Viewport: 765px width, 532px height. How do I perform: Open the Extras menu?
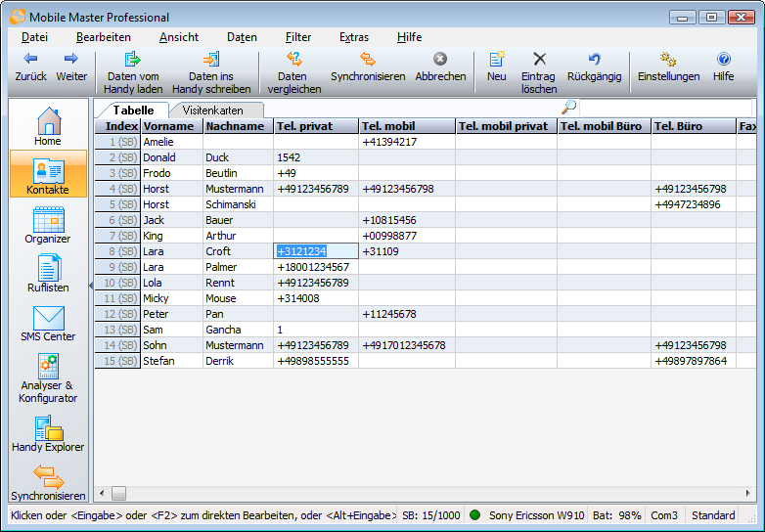pos(354,37)
